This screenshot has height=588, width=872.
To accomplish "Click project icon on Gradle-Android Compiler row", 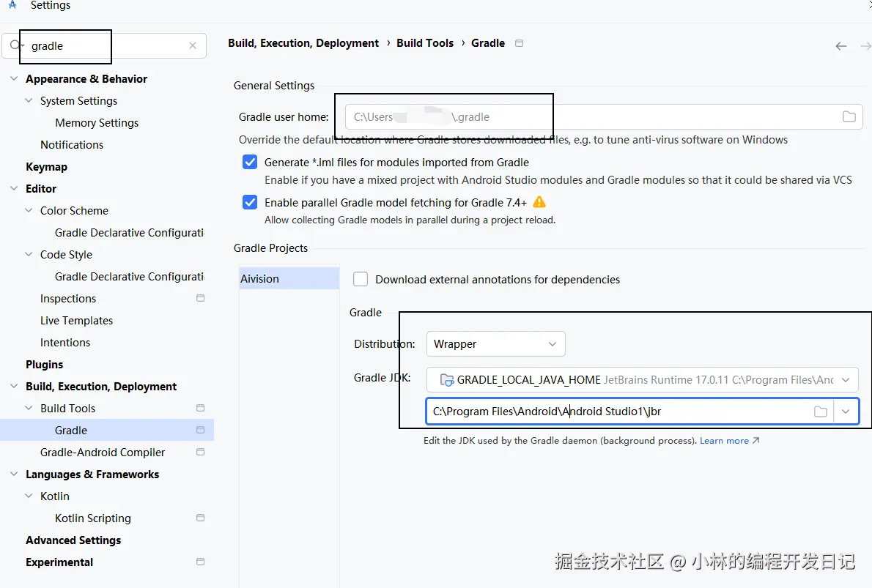I will click(x=200, y=453).
